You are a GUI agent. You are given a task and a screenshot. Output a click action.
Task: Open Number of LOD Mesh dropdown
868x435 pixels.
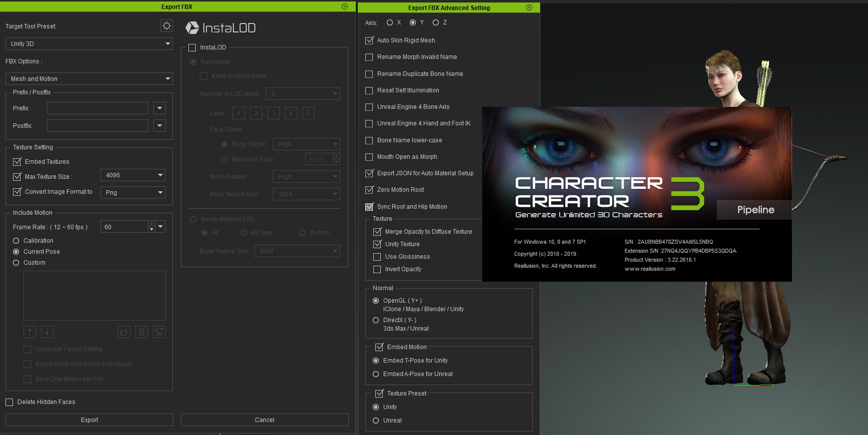[303, 94]
